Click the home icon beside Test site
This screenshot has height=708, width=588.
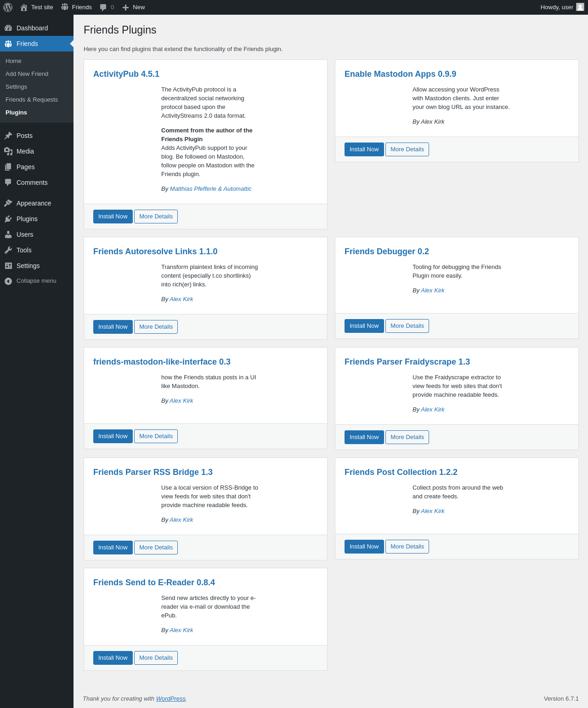pos(24,7)
